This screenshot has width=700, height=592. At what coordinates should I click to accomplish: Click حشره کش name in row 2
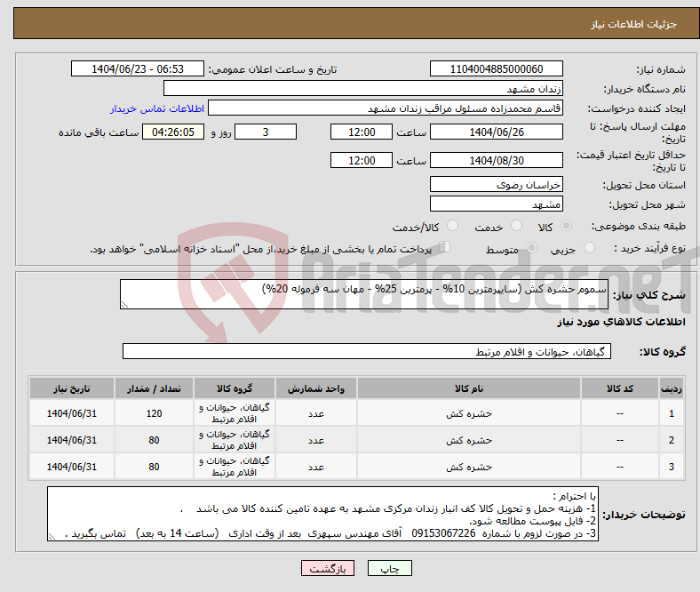(x=469, y=440)
